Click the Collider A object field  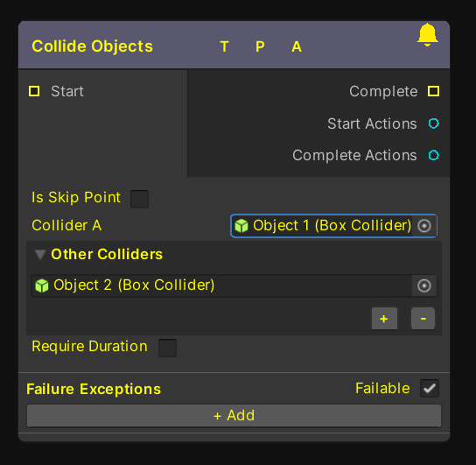tap(333, 226)
